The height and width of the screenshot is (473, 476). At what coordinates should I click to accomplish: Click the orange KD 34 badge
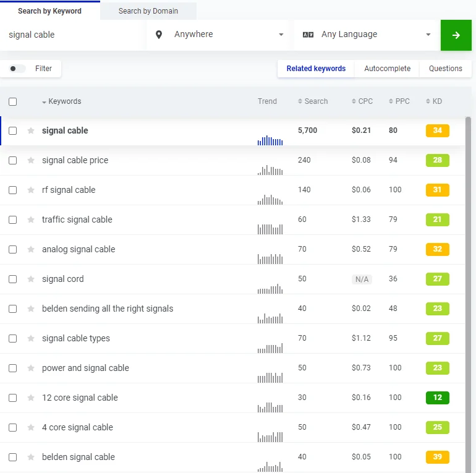tap(437, 130)
